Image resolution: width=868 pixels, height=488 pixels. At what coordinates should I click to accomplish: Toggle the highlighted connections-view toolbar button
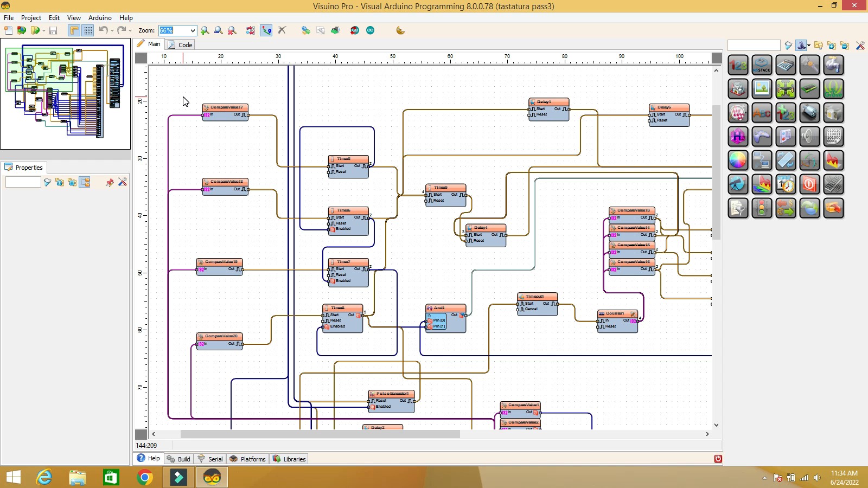click(266, 30)
